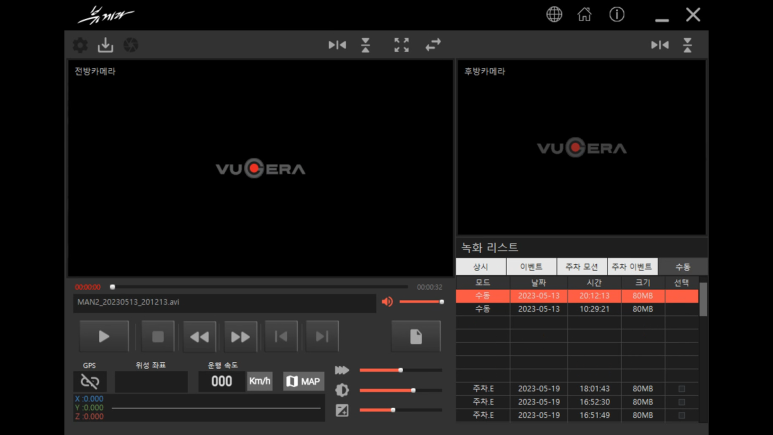Click the rear camera video panel
Image resolution: width=773 pixels, height=435 pixels.
tap(582, 147)
